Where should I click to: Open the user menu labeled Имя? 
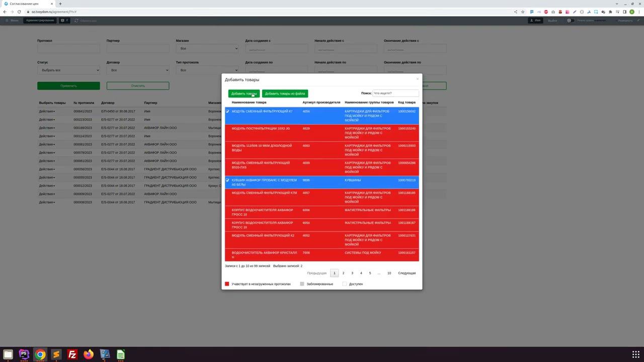tap(535, 21)
